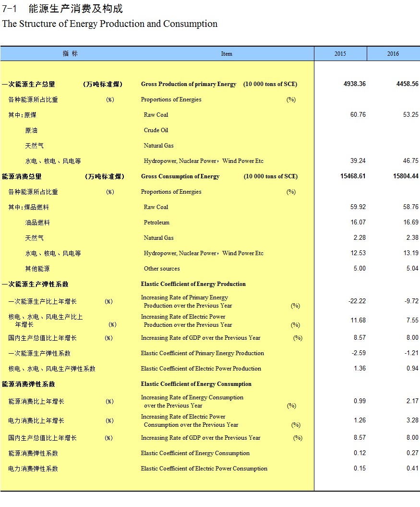The image size is (420, 507).
Task: Click electric power consumption rate 1.26
Action: tap(360, 420)
